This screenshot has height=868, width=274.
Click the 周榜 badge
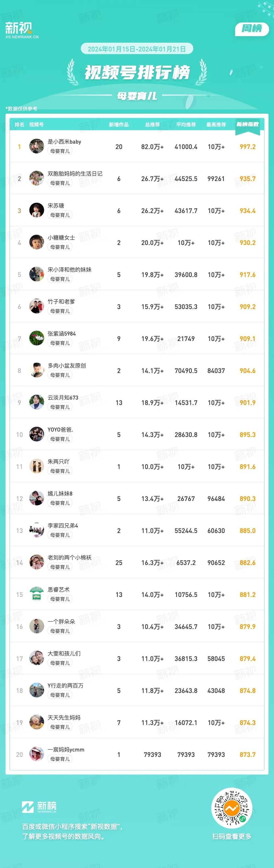click(x=252, y=29)
